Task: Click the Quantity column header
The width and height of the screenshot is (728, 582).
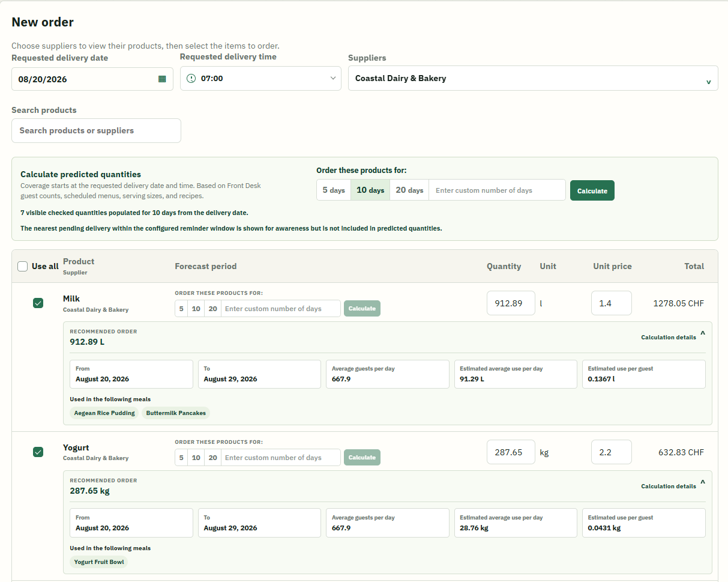Action: point(504,266)
